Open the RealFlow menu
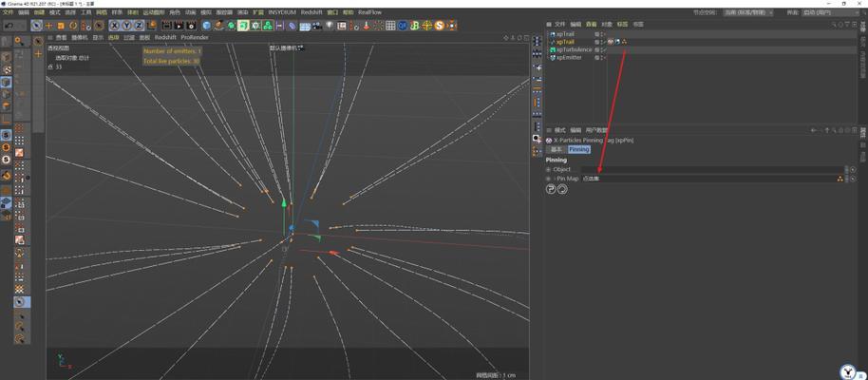This screenshot has height=380, width=868. [x=370, y=12]
